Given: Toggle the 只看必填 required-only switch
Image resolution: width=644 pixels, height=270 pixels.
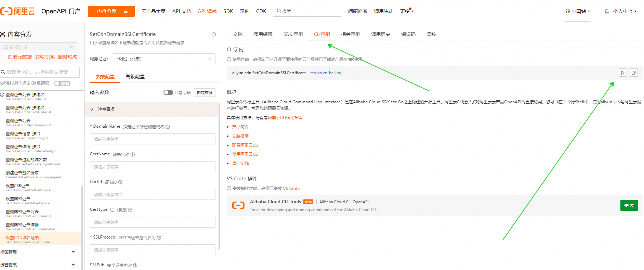Looking at the screenshot, I should [168, 92].
